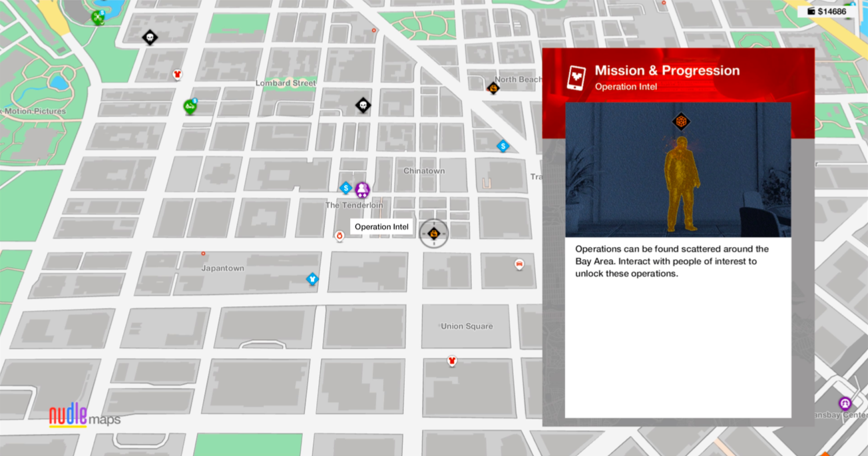
Task: Click the blue dollar marker below North Beach
Action: 503,146
